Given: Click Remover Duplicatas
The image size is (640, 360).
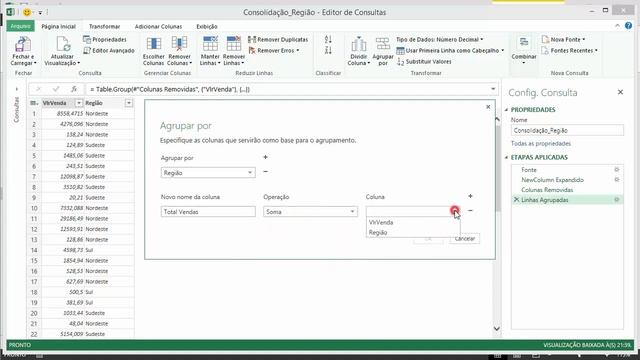Looking at the screenshot, I should tap(278, 40).
